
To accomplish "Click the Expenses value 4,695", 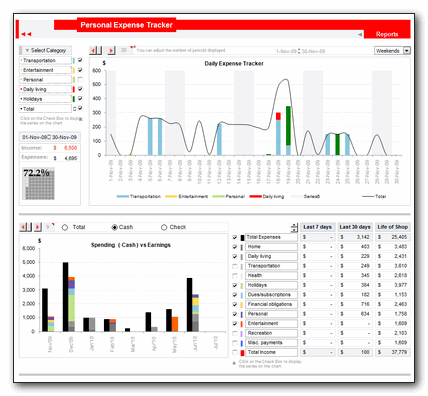I will [x=70, y=158].
